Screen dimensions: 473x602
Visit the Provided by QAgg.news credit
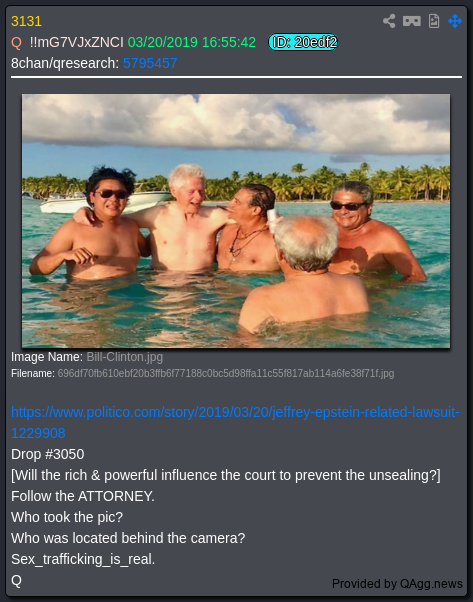click(x=397, y=584)
